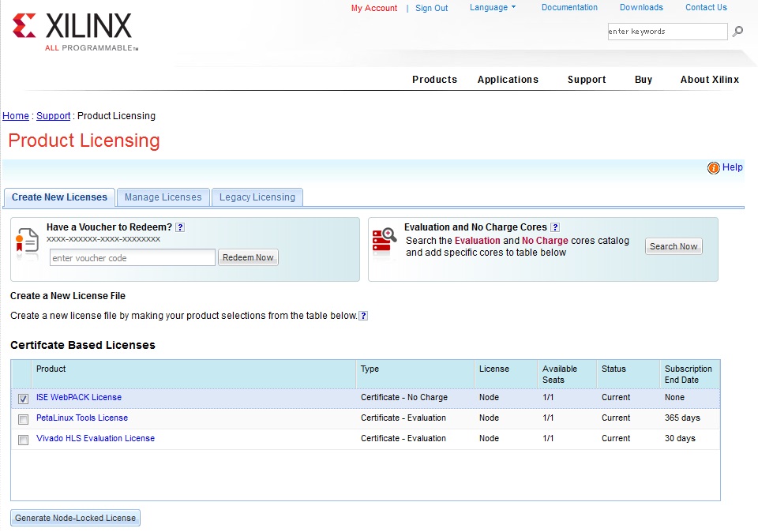The image size is (758, 532).
Task: Check Vivado HLS Evaluation License checkbox
Action: click(x=23, y=440)
